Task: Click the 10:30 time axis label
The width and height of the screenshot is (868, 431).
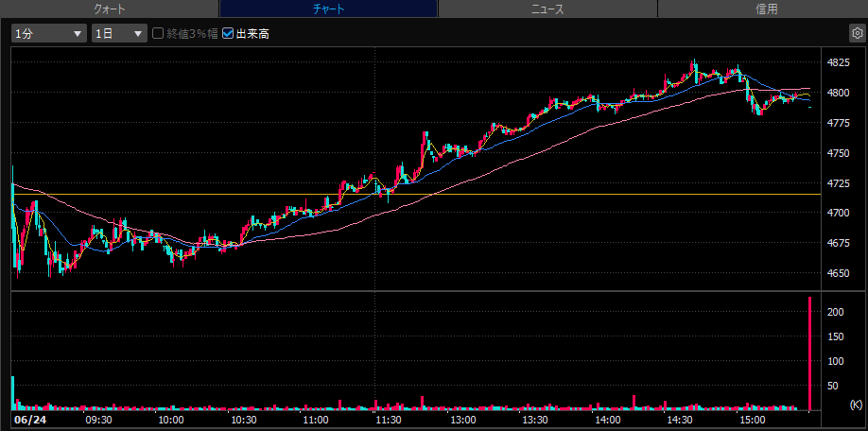Action: (244, 420)
